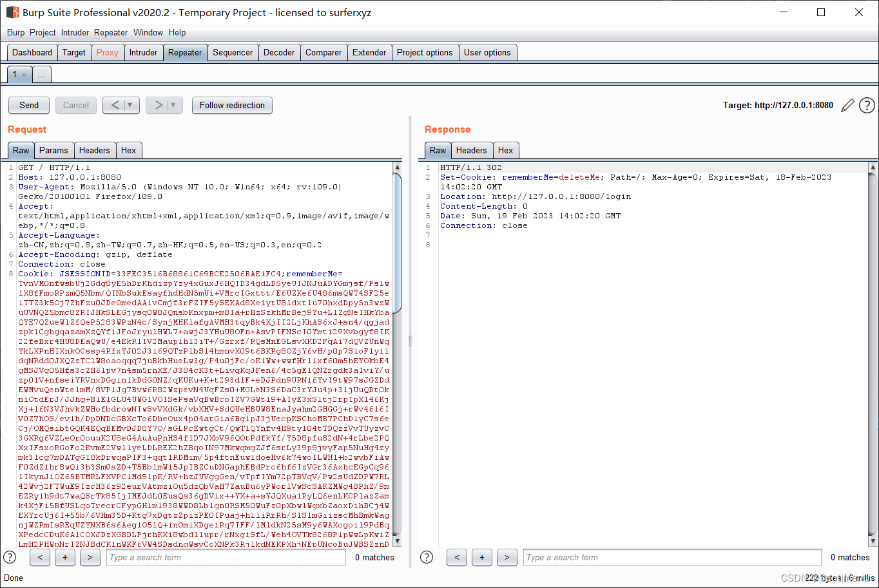This screenshot has width=879, height=588.
Task: Switch to the Sequencer tab
Action: coord(233,53)
